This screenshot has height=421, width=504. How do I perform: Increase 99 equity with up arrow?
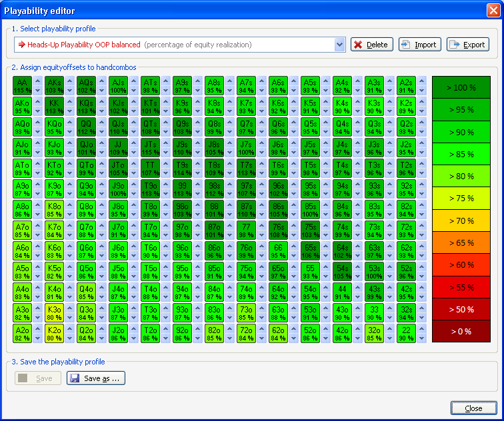198,185
